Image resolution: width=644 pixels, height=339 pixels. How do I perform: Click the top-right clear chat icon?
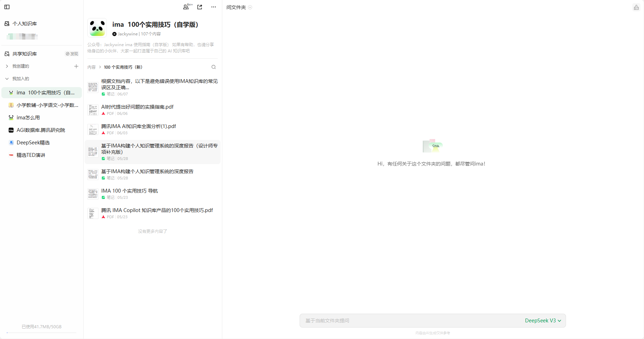pyautogui.click(x=636, y=7)
